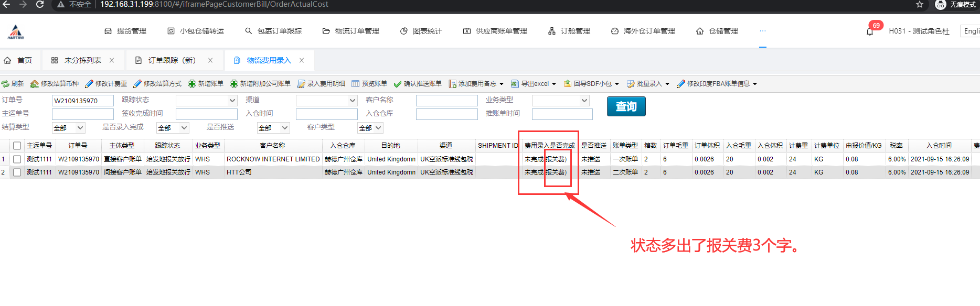The image size is (980, 306).
Task: Click 新增账单 add bill icon
Action: (192, 84)
